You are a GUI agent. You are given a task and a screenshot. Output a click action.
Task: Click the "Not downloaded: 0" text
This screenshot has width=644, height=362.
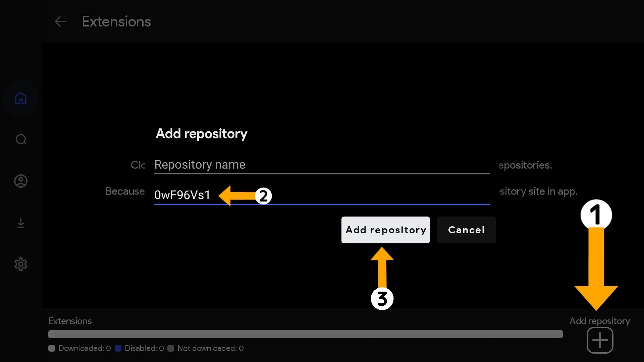pos(210,348)
